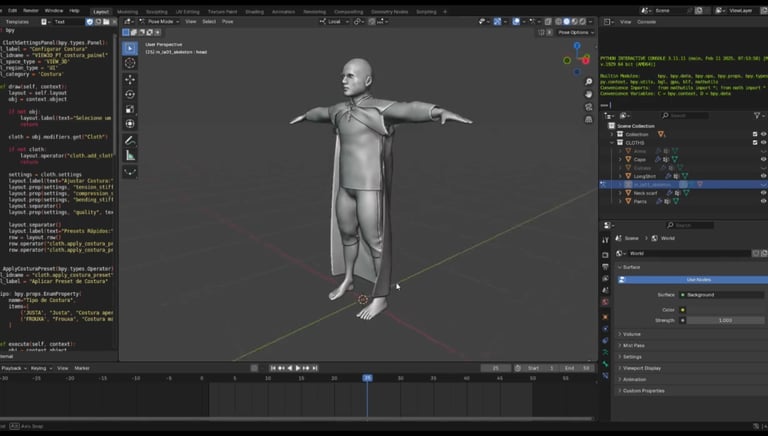This screenshot has width=768, height=436.
Task: Jump to the timeline end frame button
Action: [x=315, y=368]
